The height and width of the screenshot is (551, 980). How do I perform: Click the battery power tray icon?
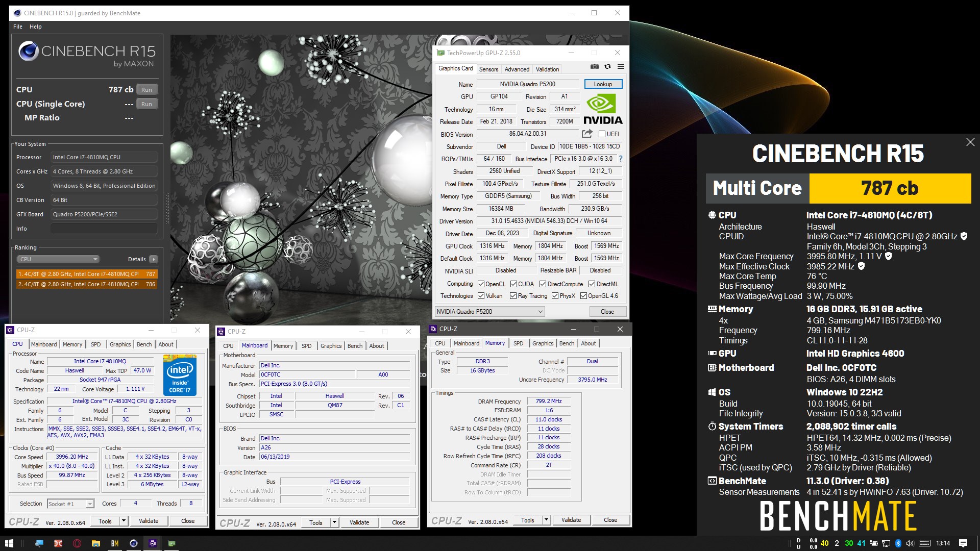tap(874, 543)
